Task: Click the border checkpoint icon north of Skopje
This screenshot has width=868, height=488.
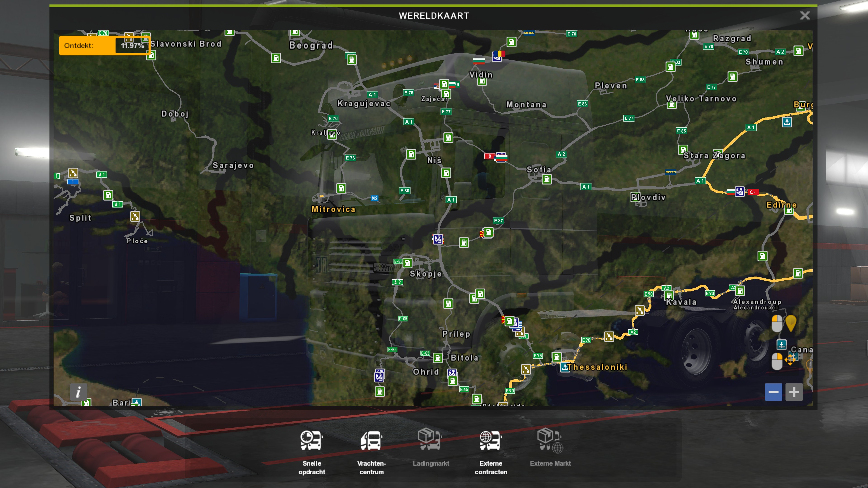Action: tap(438, 239)
